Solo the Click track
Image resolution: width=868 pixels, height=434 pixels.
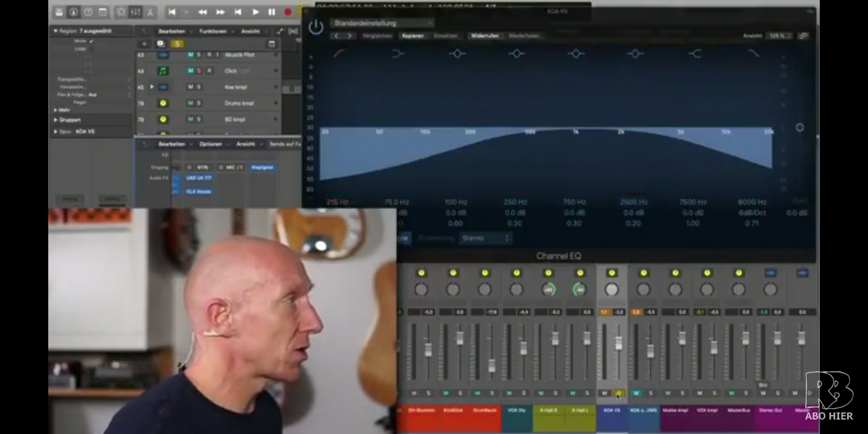[x=199, y=71]
